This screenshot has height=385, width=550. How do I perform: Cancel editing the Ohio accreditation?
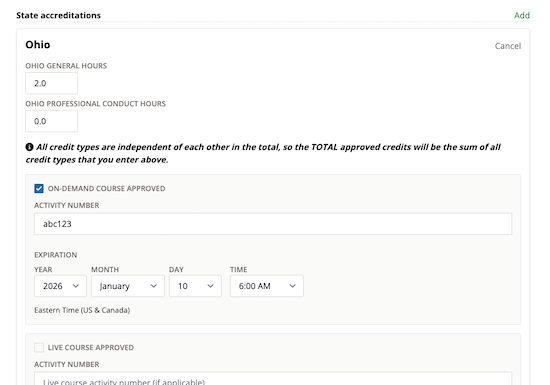[x=508, y=46]
